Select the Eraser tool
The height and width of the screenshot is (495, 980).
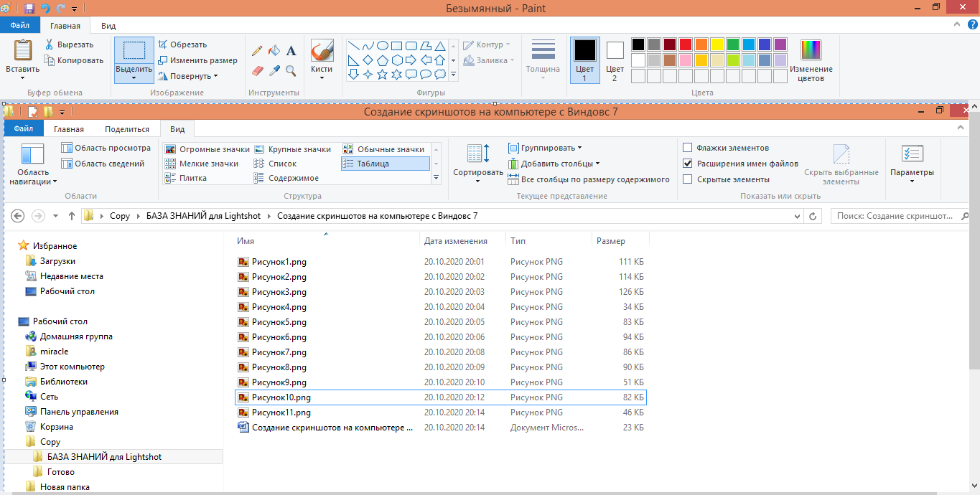click(x=258, y=70)
